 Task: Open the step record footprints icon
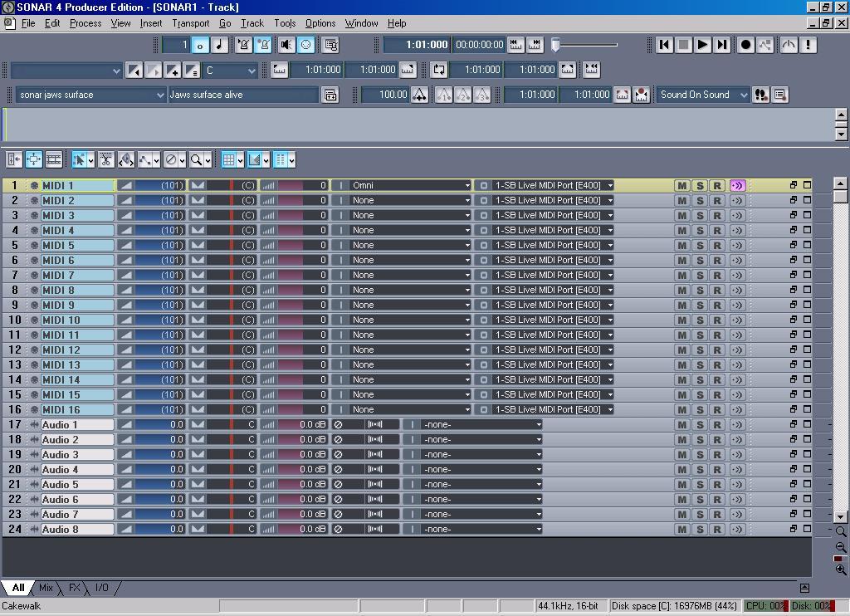coord(761,95)
